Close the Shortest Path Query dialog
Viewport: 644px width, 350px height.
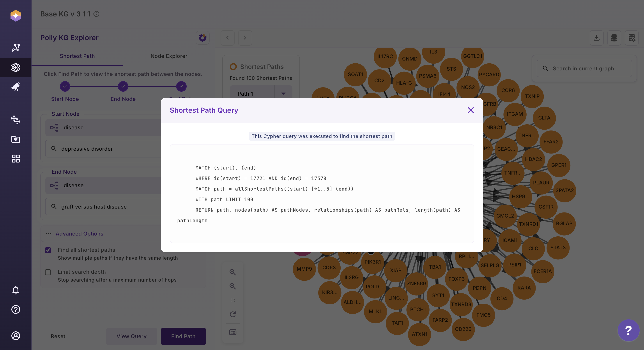click(471, 110)
